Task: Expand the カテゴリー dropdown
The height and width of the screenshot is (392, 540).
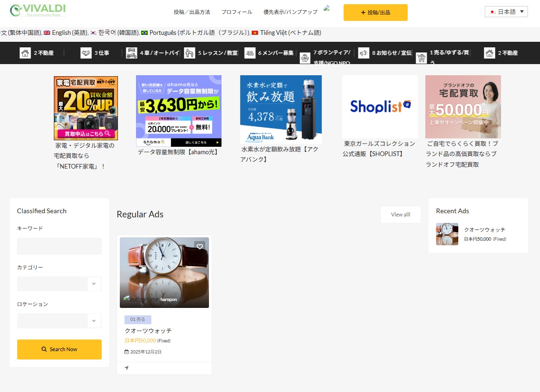Action: (94, 284)
